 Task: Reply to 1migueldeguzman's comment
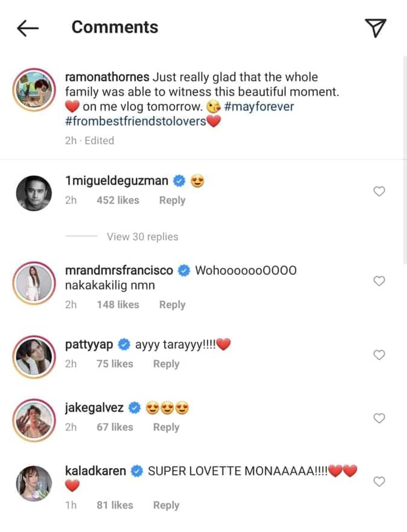tap(172, 200)
